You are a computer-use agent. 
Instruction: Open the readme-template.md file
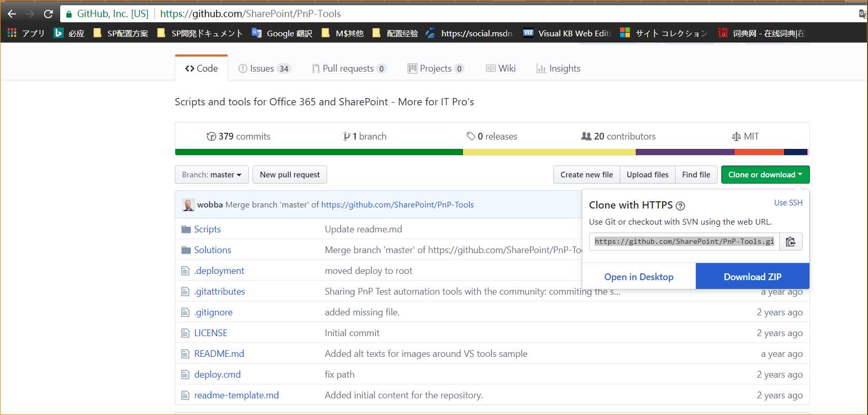coord(236,395)
